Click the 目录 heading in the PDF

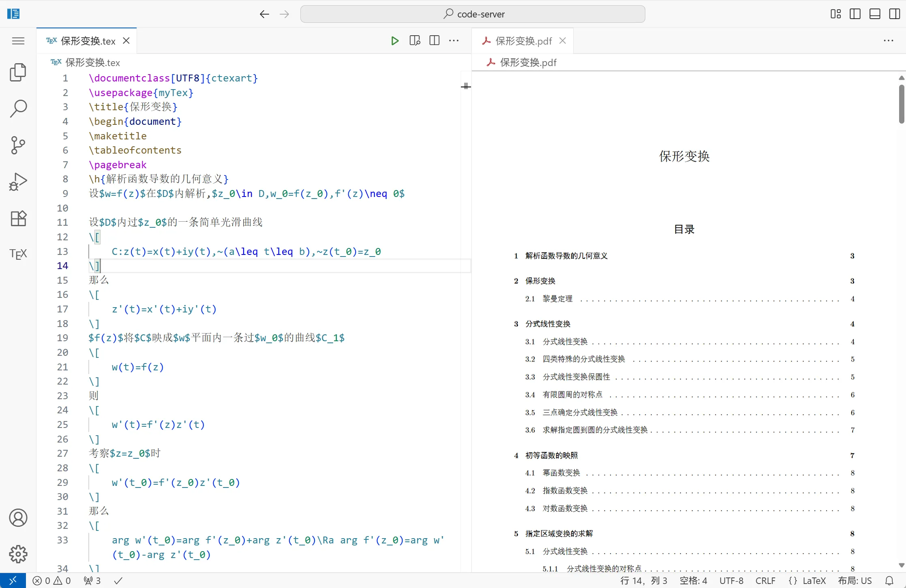coord(684,230)
